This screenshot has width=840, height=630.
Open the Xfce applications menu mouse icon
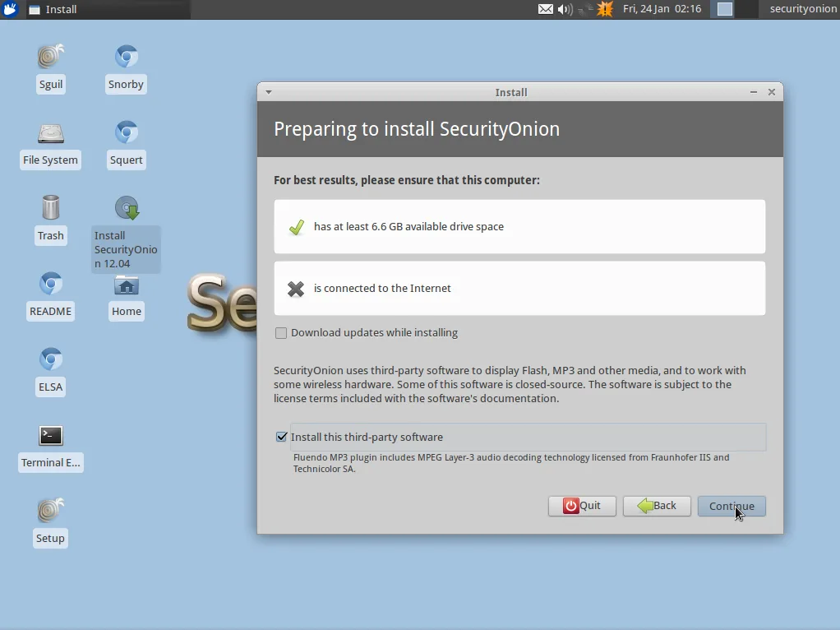click(10, 9)
